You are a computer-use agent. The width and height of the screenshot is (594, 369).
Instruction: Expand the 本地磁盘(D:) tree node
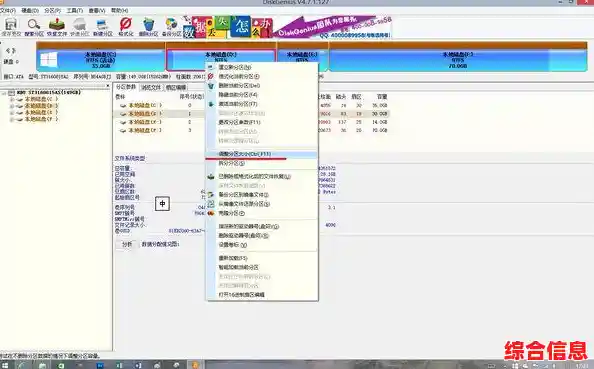click(12, 106)
